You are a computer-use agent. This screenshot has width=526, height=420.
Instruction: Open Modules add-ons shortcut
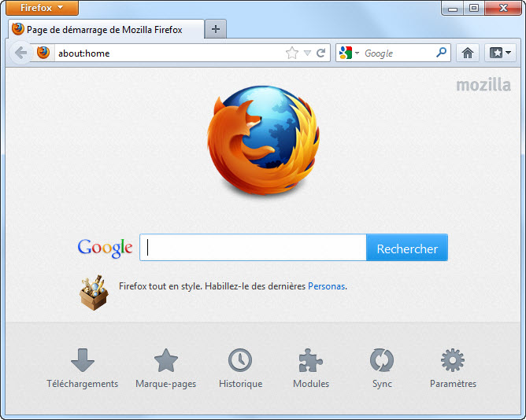click(311, 368)
